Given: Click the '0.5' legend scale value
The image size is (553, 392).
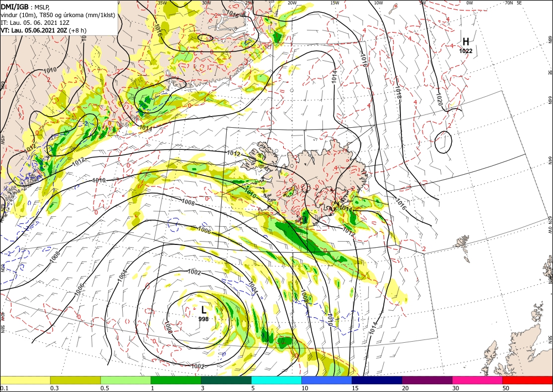Looking at the screenshot, I should click(x=105, y=388).
